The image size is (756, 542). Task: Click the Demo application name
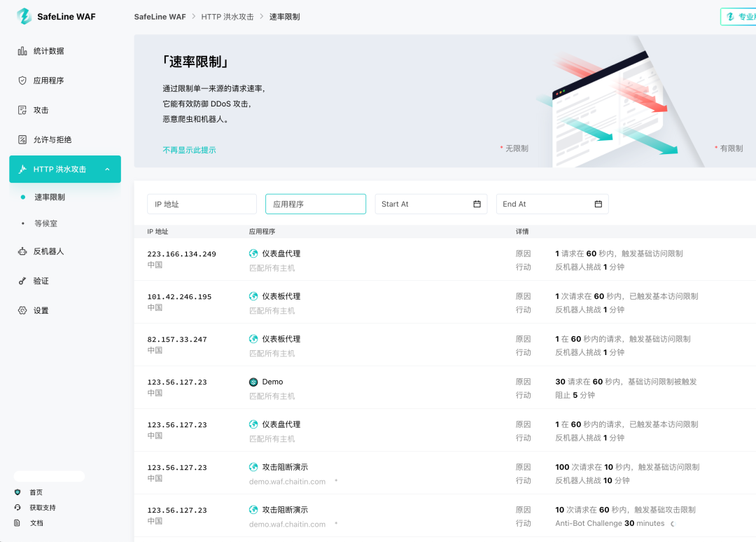pyautogui.click(x=272, y=382)
